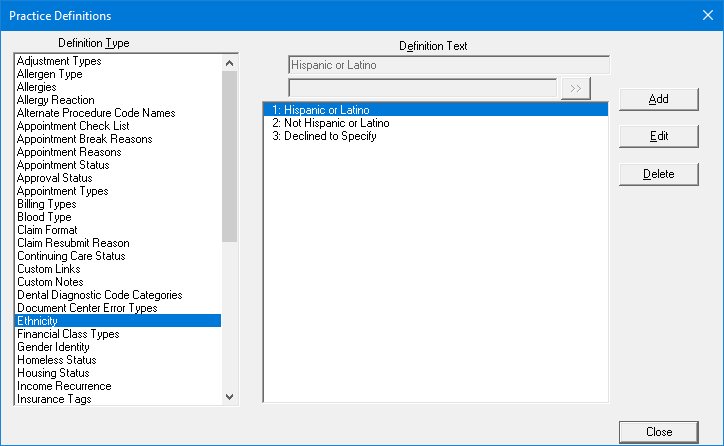Select '2: Not Hispanic or Latino' entry
The width and height of the screenshot is (724, 446).
(330, 123)
